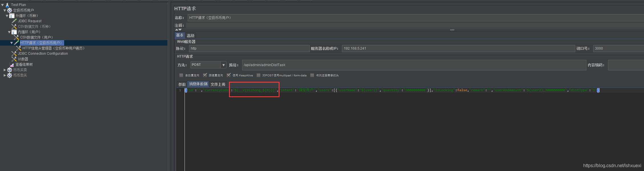Image resolution: width=644 pixels, height=171 pixels.
Task: Click the 计数器 wrench icon
Action: point(14,59)
